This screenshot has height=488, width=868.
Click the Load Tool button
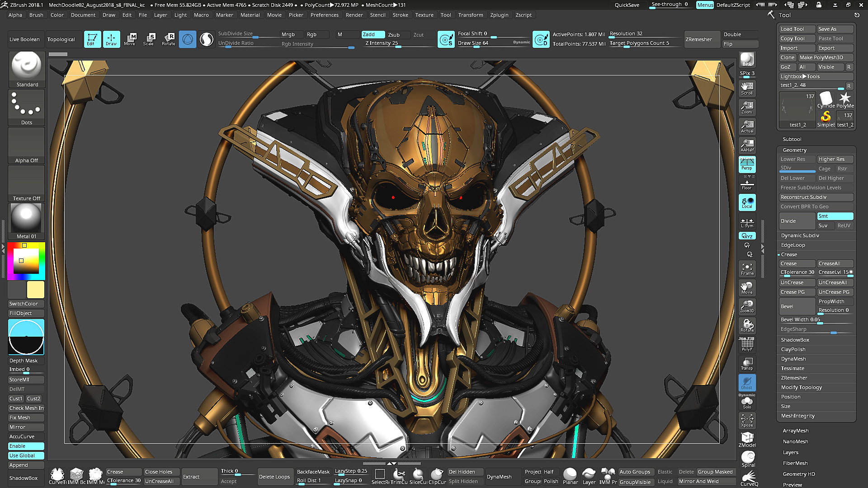[x=797, y=29]
